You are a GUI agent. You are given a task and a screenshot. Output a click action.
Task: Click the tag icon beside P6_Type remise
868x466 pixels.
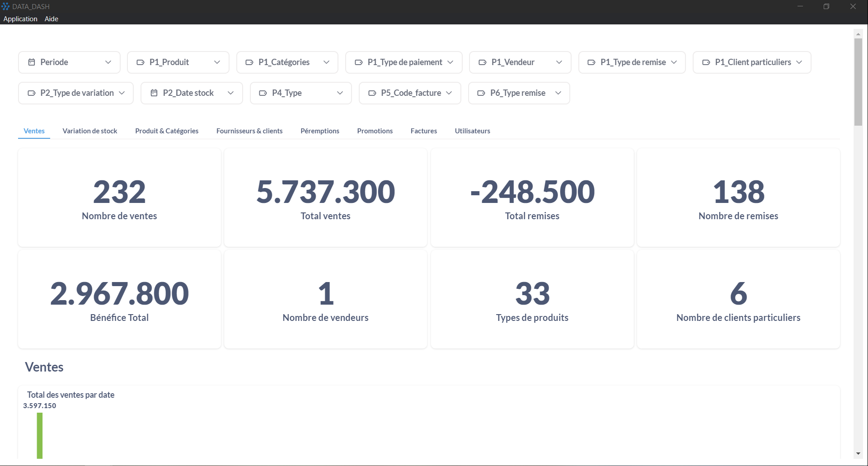tap(482, 93)
